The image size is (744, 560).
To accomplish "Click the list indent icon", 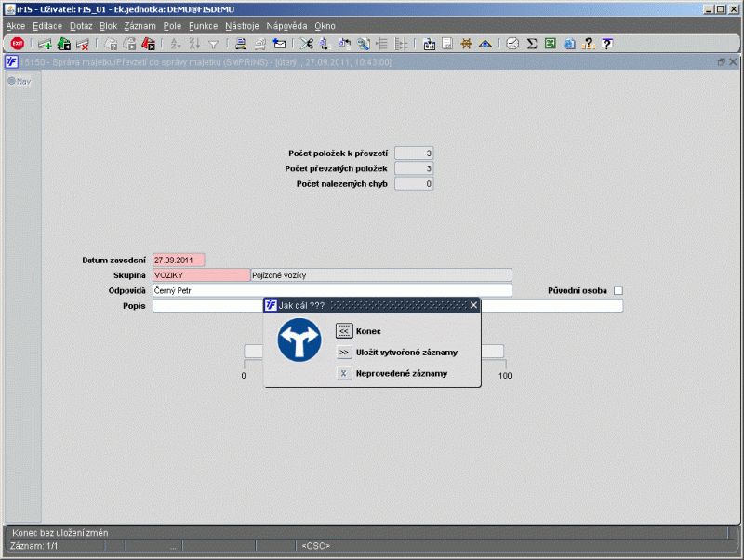I will (382, 44).
